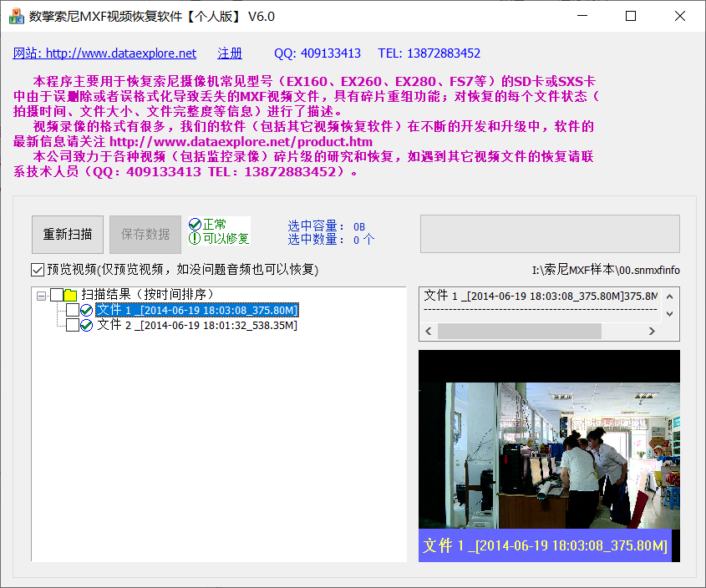Viewport: 706px width, 588px height.
Task: Check the checkbox for 文件 1
Action: [73, 310]
